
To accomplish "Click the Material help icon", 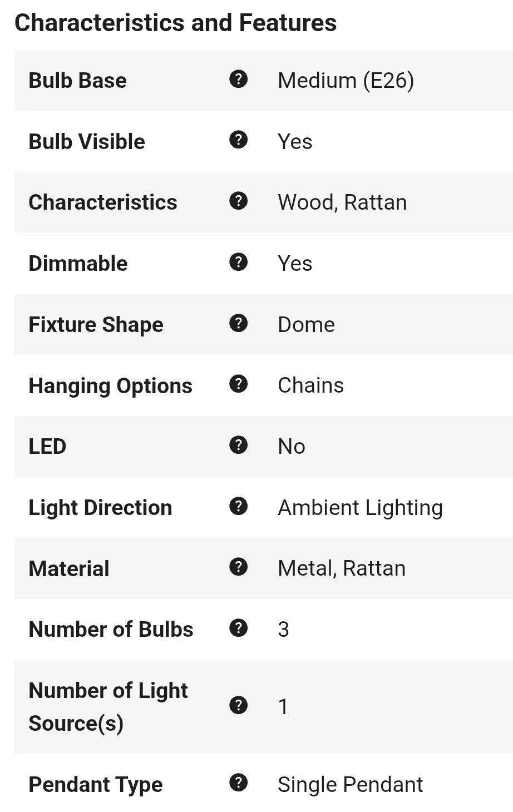I will point(238,567).
